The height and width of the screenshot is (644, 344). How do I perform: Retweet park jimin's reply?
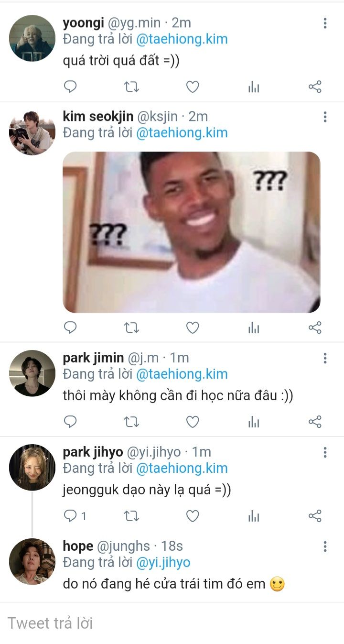click(x=131, y=422)
